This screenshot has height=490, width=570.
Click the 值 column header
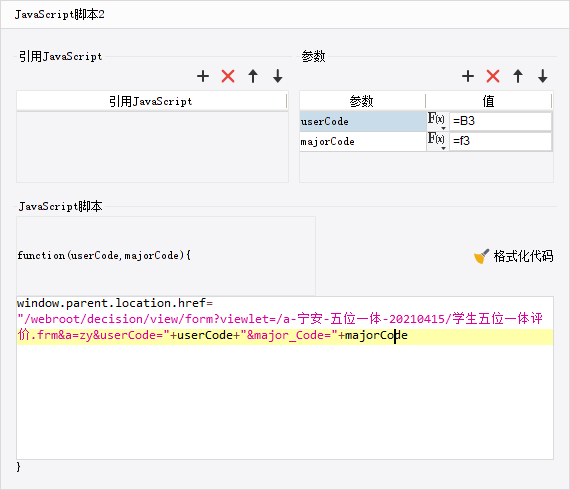pos(489,101)
